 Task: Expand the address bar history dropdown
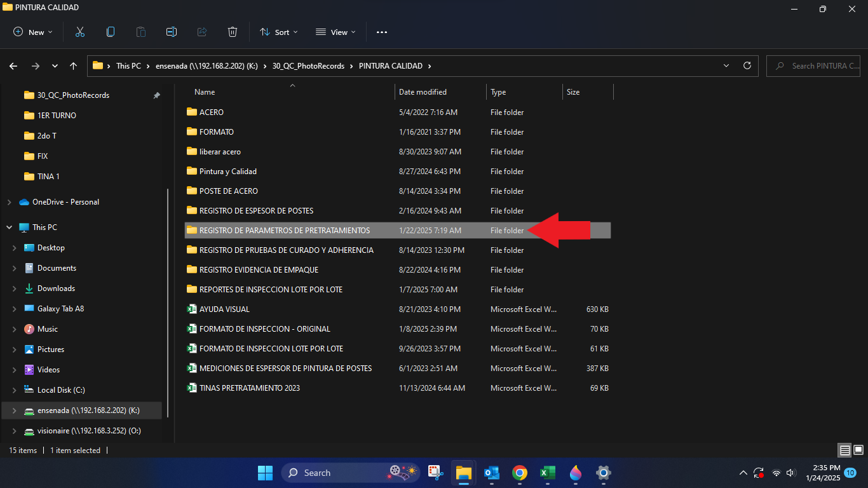727,65
